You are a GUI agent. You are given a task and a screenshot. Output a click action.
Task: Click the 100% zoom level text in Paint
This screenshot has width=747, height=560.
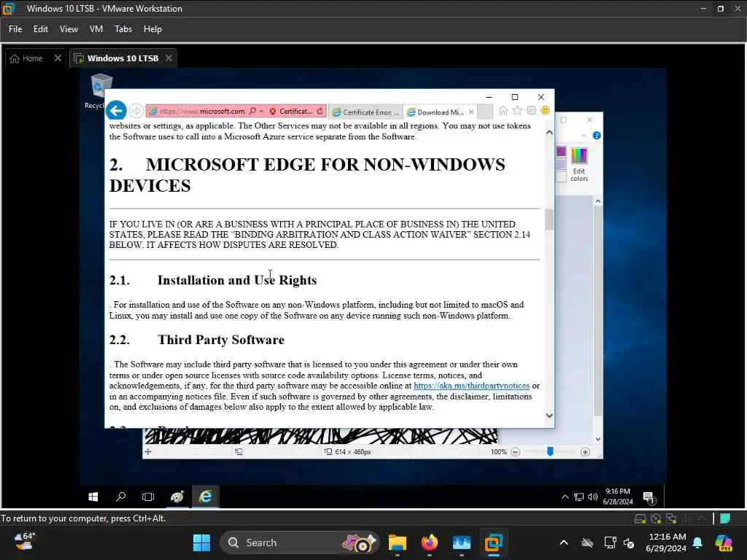pyautogui.click(x=498, y=452)
